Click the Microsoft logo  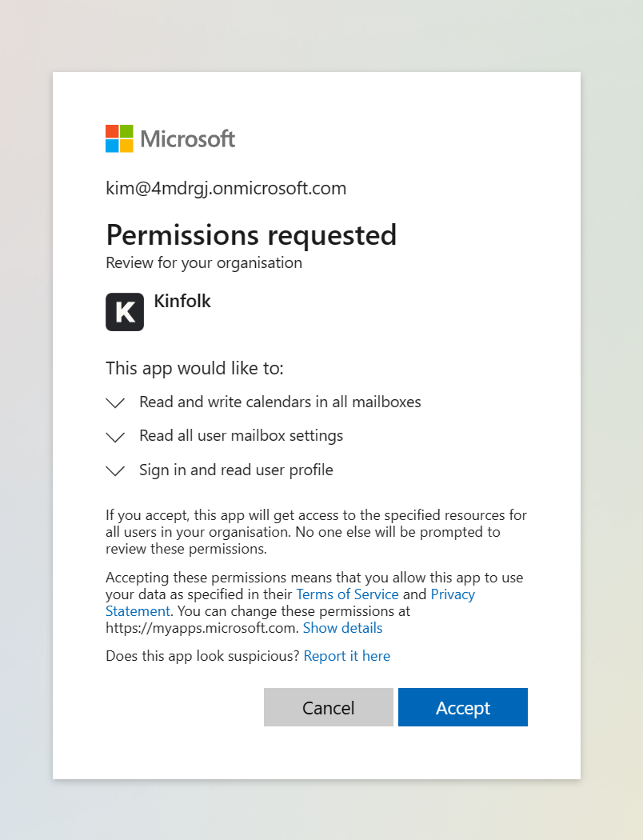(170, 138)
